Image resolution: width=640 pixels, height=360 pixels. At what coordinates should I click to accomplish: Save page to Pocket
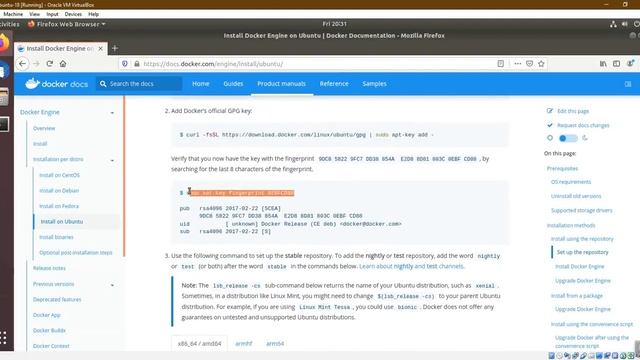pyautogui.click(x=529, y=64)
